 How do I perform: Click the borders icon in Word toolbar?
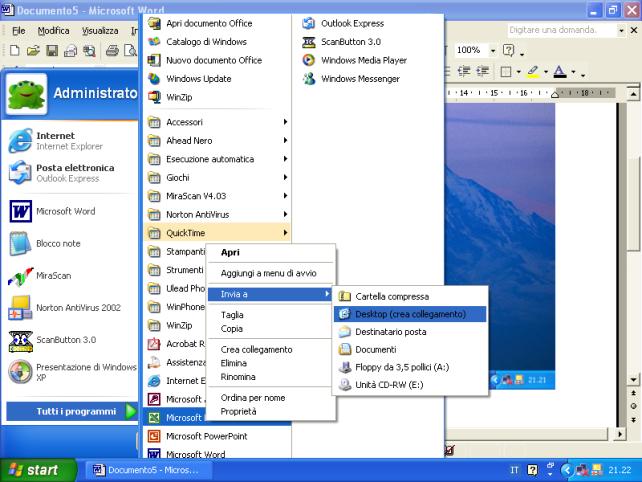(x=506, y=72)
